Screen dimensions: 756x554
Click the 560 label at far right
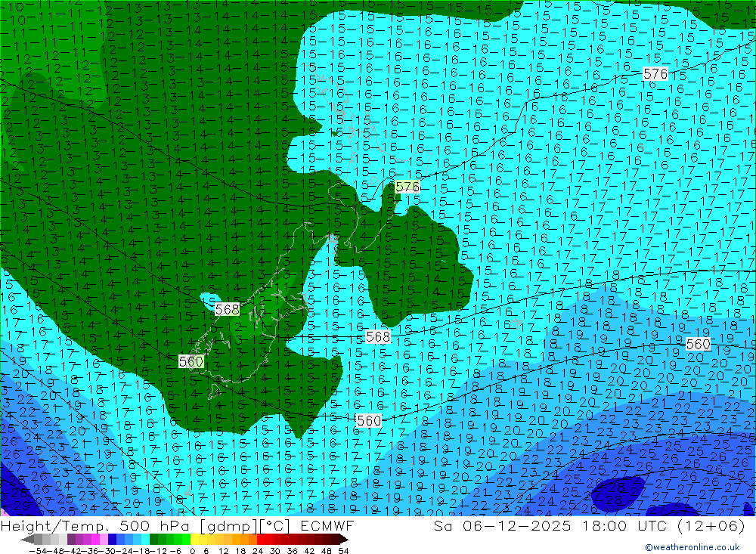[698, 344]
